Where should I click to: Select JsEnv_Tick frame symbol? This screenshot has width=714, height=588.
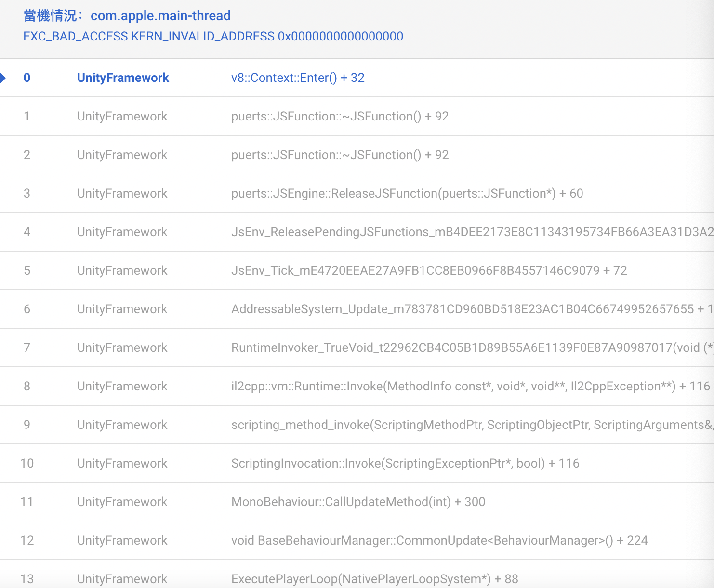(x=429, y=270)
